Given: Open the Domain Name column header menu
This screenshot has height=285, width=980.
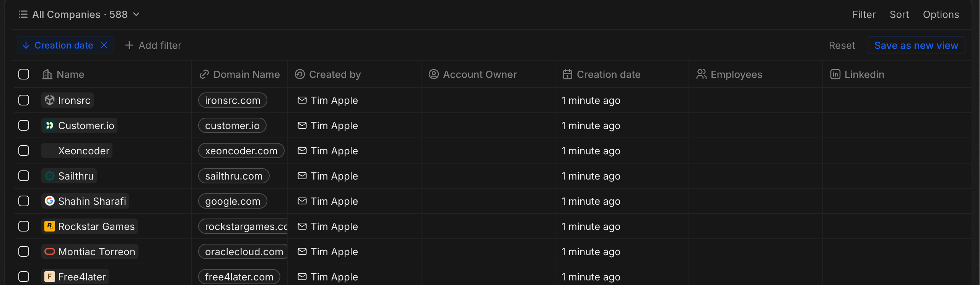Looking at the screenshot, I should 239,74.
